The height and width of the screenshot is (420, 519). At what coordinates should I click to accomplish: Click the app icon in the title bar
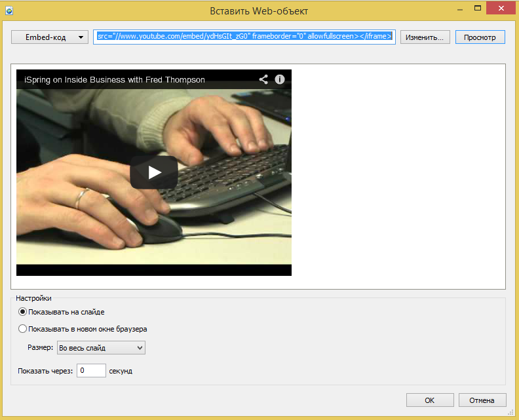click(9, 10)
